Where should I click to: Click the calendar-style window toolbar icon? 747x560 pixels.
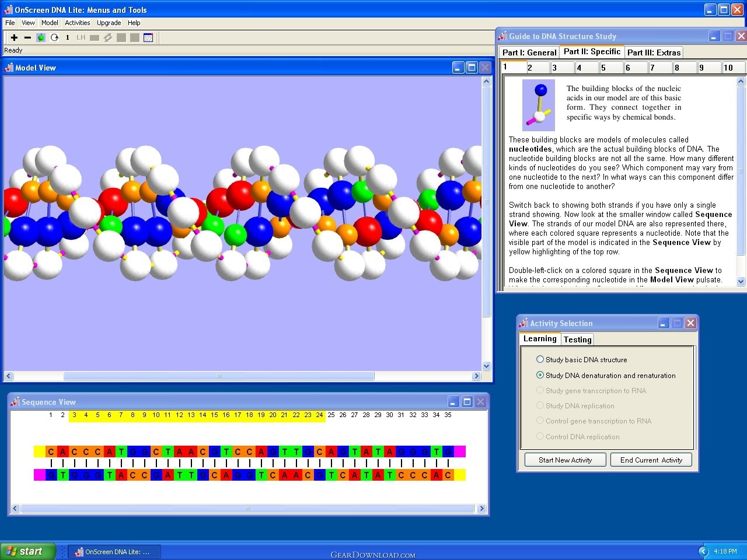click(148, 37)
